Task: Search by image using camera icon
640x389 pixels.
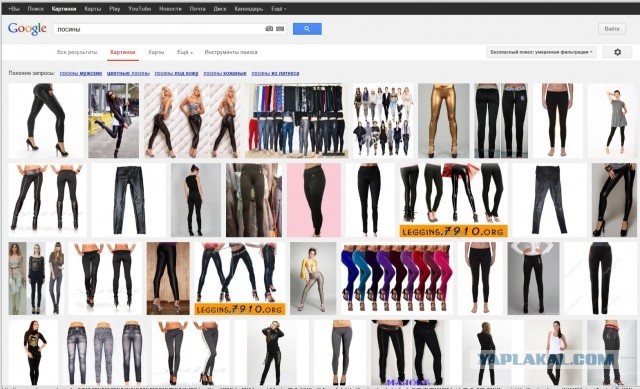Action: (x=269, y=29)
